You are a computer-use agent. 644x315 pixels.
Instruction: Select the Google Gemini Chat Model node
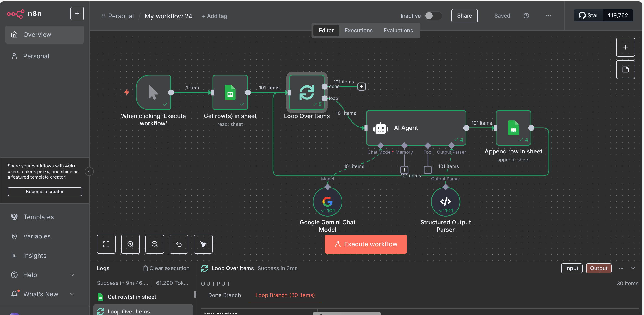(x=327, y=202)
